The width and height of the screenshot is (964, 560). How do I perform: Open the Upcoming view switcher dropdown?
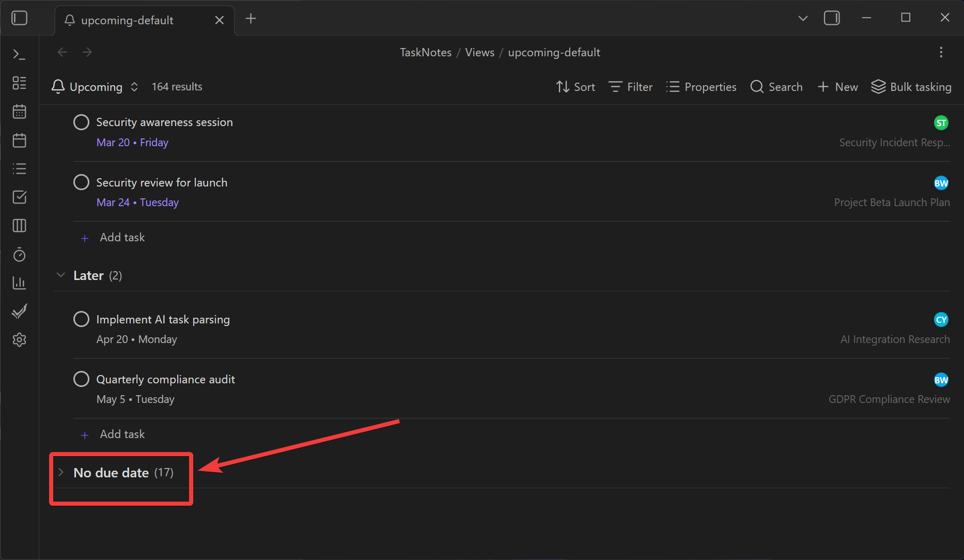134,86
